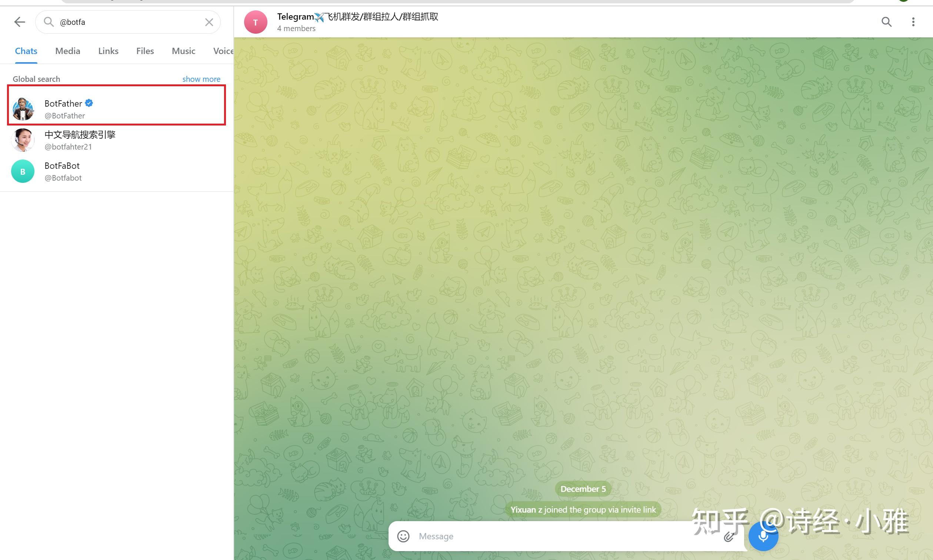This screenshot has height=560, width=933.
Task: Select the Chats tab
Action: (25, 51)
